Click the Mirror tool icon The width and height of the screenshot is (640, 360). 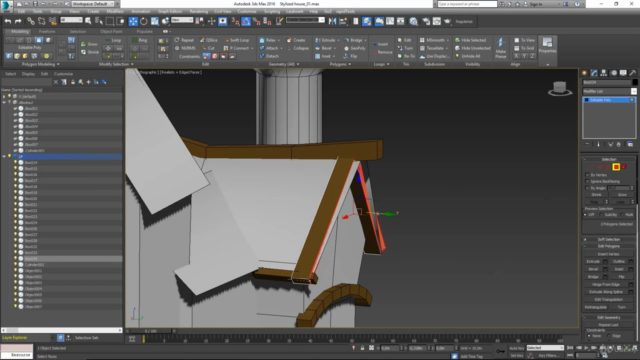[332, 21]
